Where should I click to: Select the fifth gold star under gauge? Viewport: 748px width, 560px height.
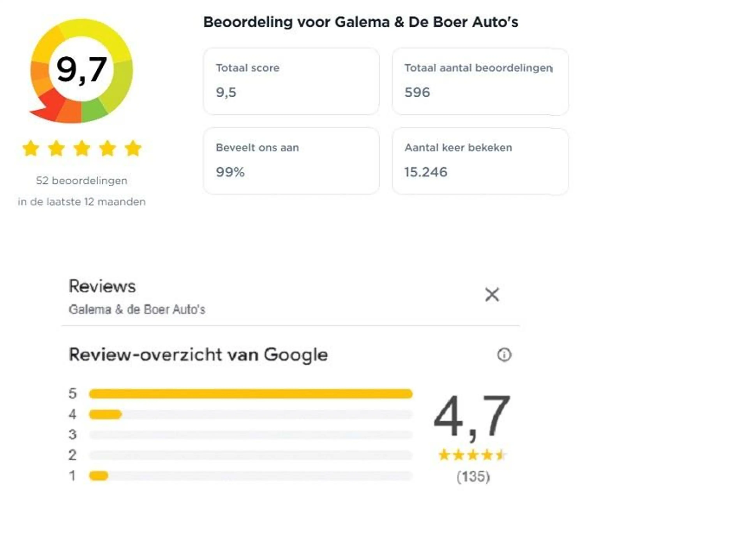click(x=133, y=149)
